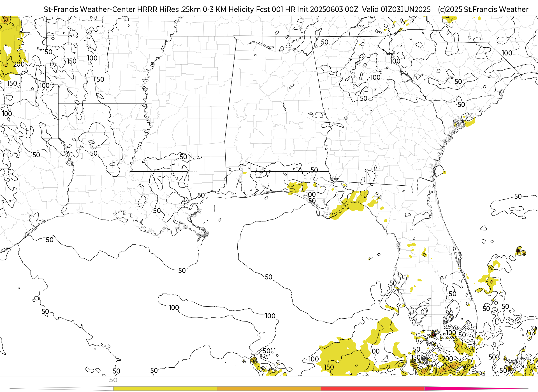Click the orange segment of the color bar
The width and height of the screenshot is (538, 392).
tap(269, 389)
